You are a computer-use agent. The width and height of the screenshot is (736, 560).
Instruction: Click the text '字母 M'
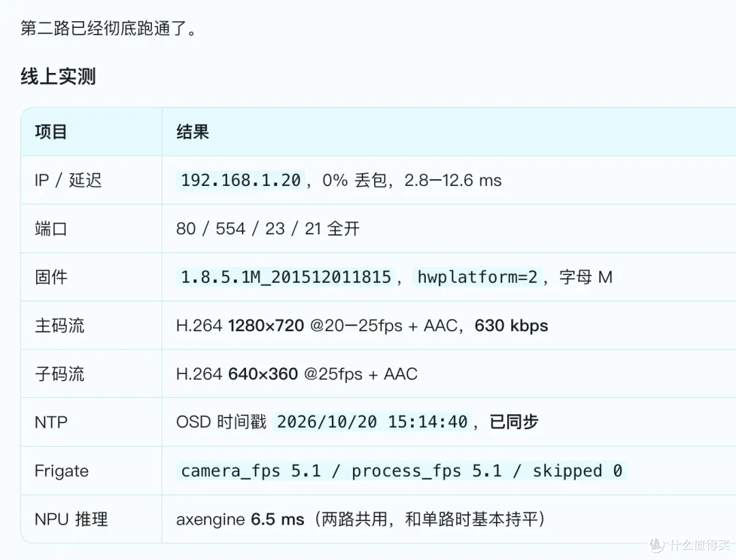coord(586,277)
